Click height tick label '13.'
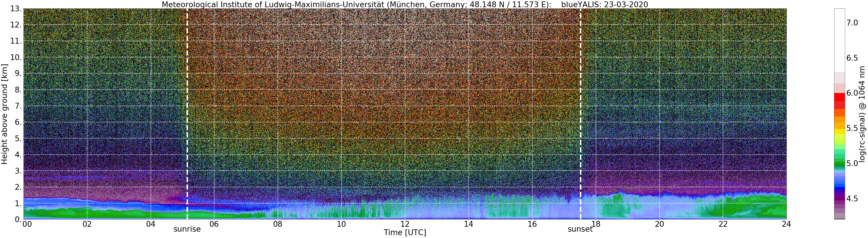The height and width of the screenshot is (238, 868). [16, 9]
